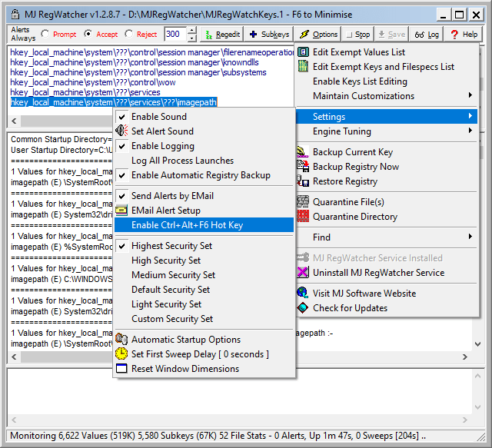
Task: Click the Automatic Startup Options icon
Action: tap(121, 339)
